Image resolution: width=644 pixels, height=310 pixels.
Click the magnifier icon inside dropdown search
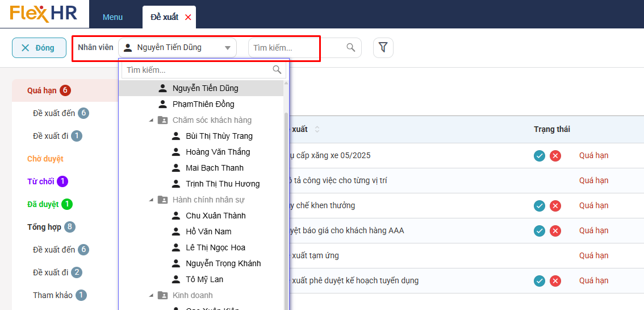[x=277, y=69]
